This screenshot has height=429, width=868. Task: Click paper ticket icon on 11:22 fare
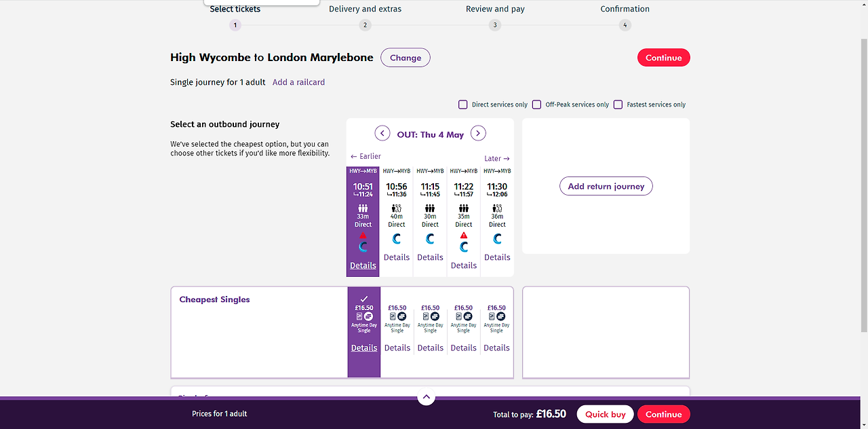(x=468, y=316)
